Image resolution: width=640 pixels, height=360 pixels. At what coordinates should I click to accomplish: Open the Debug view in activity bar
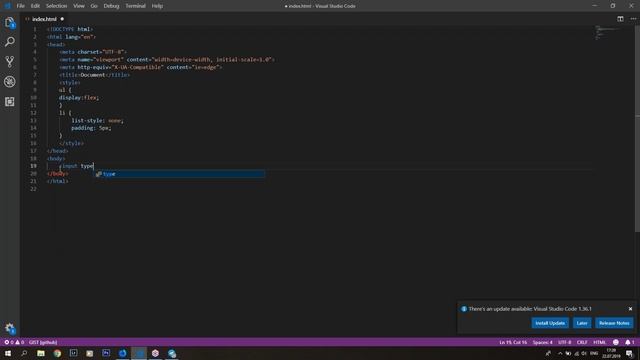click(10, 82)
